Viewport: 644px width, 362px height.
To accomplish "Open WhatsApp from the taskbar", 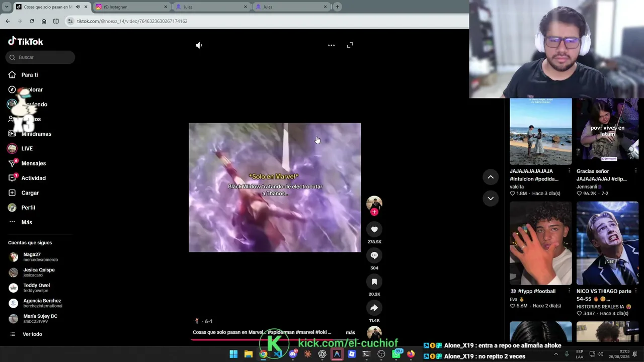I will click(396, 354).
